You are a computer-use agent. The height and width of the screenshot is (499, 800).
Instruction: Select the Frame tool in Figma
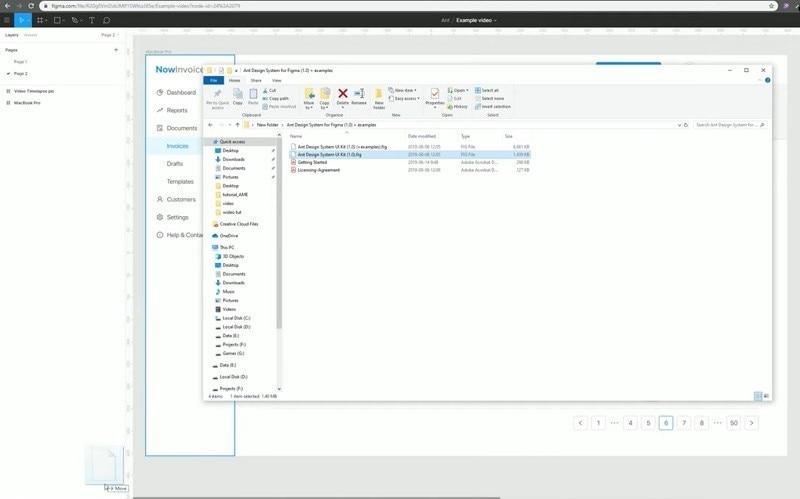pyautogui.click(x=40, y=20)
